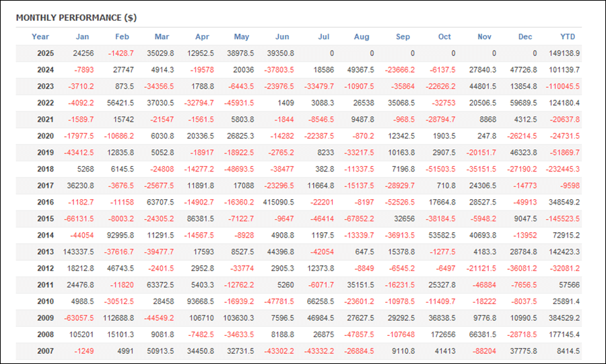Click the Feb column header
The image size is (606, 364).
pyautogui.click(x=122, y=37)
